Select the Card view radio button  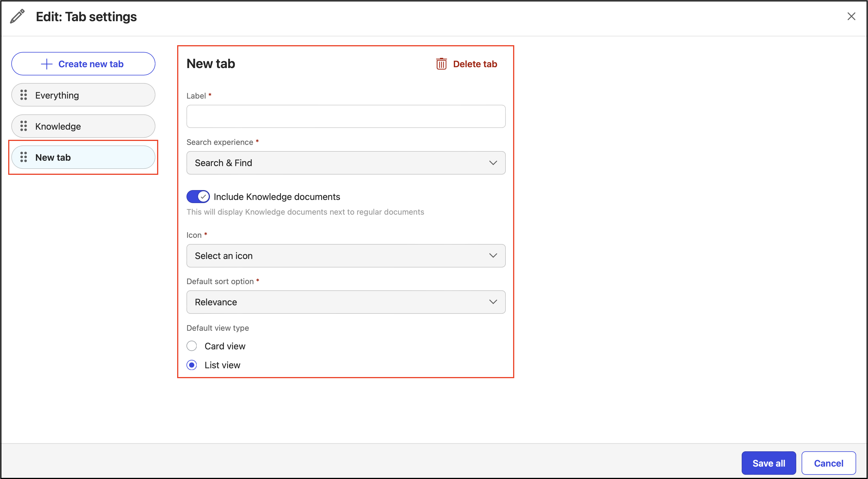pyautogui.click(x=192, y=346)
